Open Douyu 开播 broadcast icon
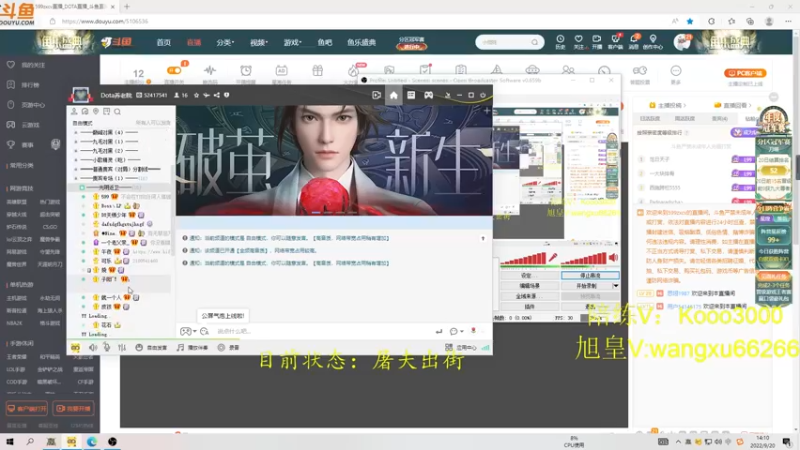This screenshot has height=450, width=800. click(596, 42)
